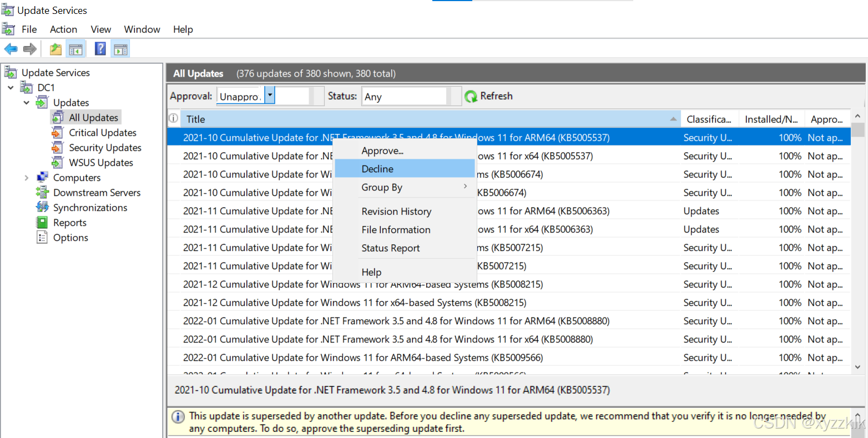Collapse the DC1 tree node
The height and width of the screenshot is (438, 868).
point(11,88)
